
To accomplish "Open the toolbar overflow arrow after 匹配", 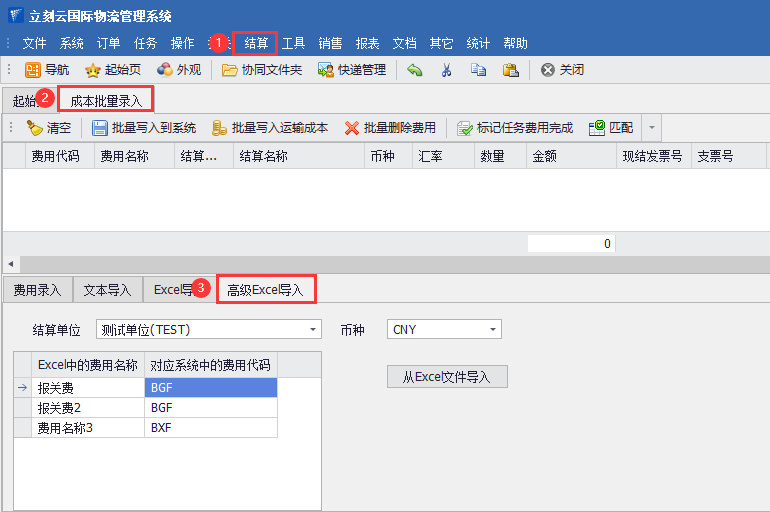I will (652, 128).
